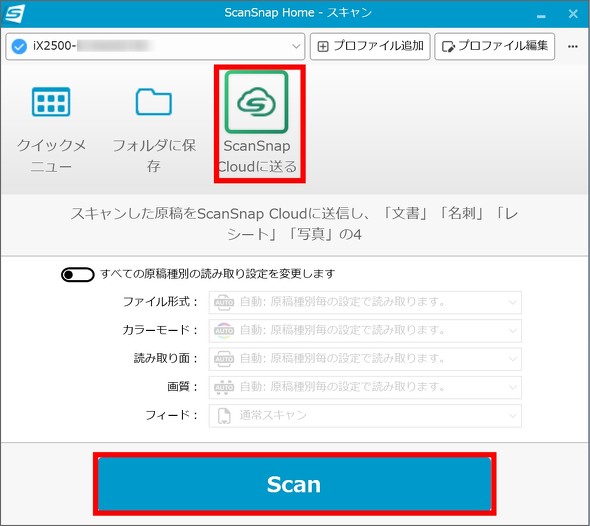This screenshot has width=590, height=526.
Task: Click the ファイル形式 label
Action: click(160, 302)
